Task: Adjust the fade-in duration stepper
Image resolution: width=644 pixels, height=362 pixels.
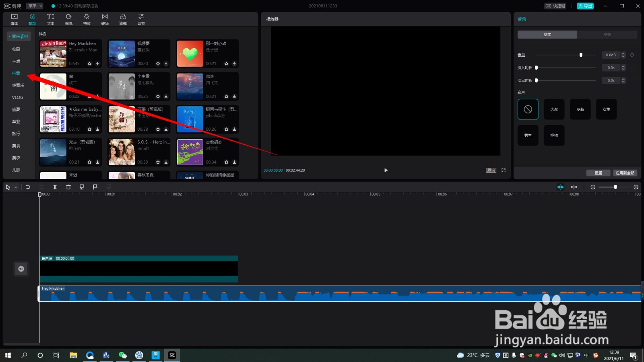Action: click(623, 68)
